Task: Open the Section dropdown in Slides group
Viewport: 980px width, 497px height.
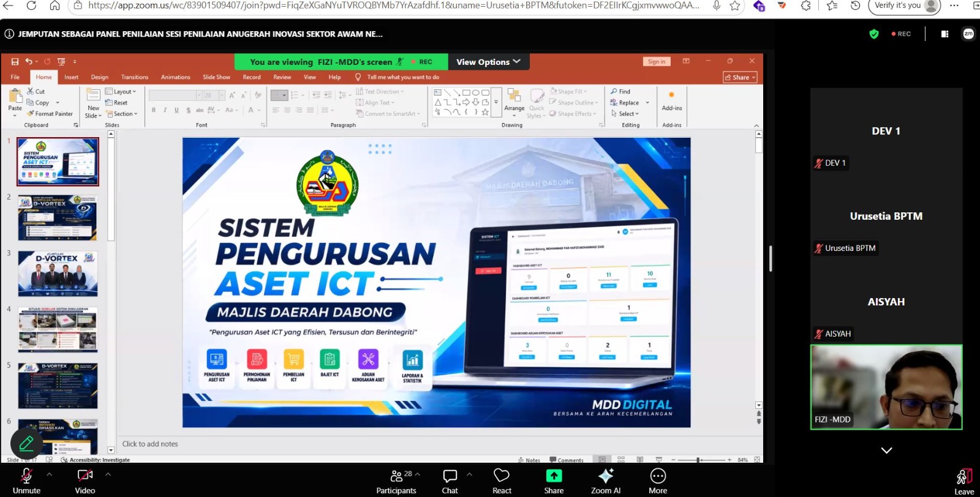Action: [x=121, y=114]
